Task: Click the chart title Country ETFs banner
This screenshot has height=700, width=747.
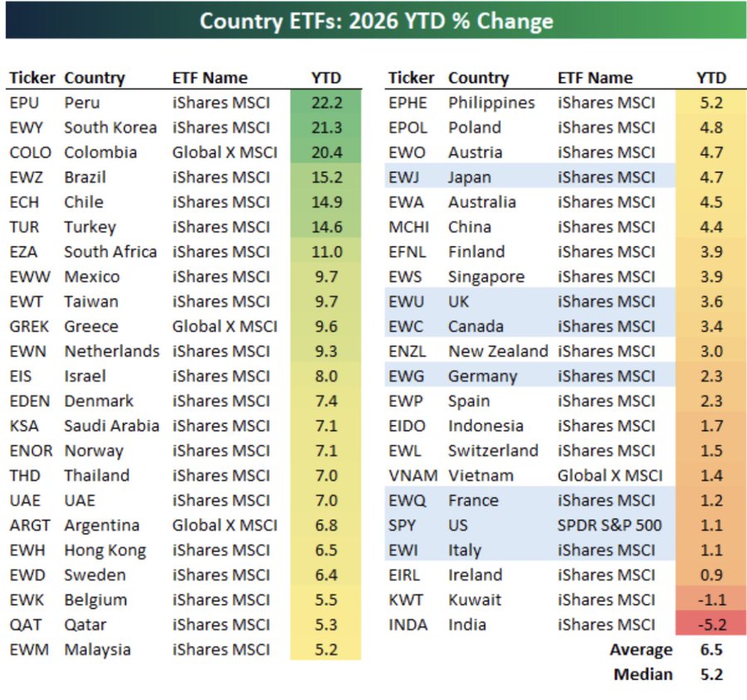Action: point(376,21)
